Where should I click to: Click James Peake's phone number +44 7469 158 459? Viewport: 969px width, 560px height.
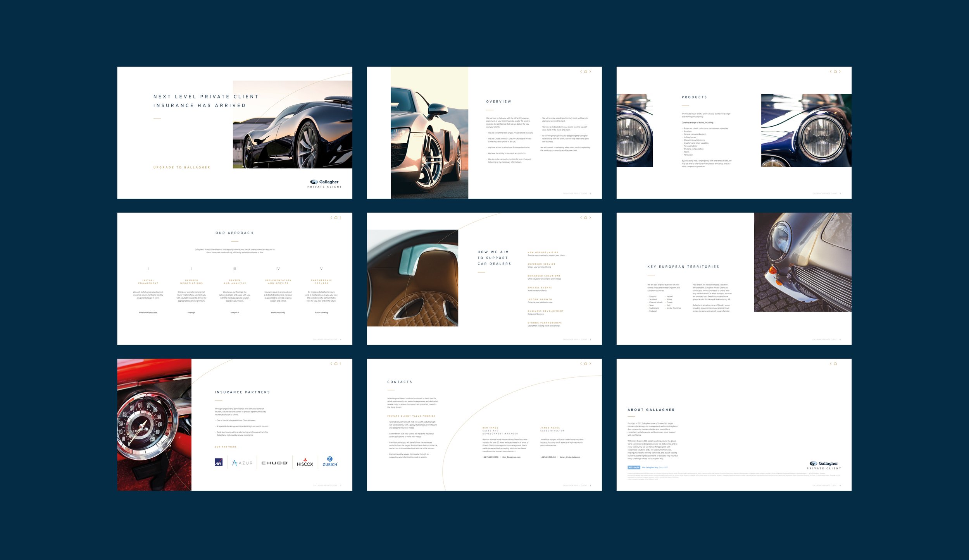coord(548,457)
